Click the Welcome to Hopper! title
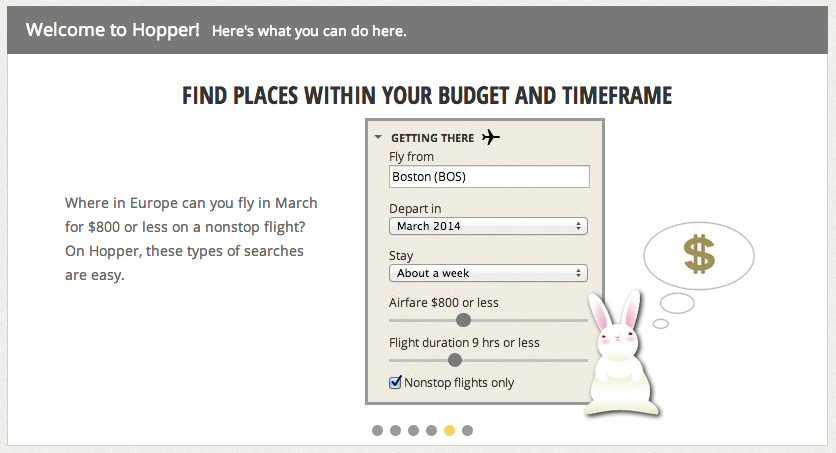This screenshot has width=836, height=453. [x=113, y=29]
